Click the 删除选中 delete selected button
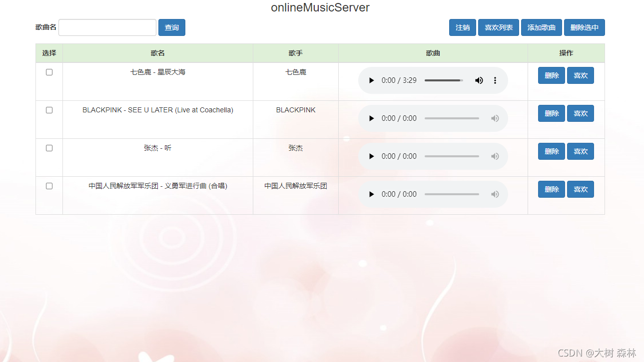This screenshot has height=362, width=644. tap(585, 27)
